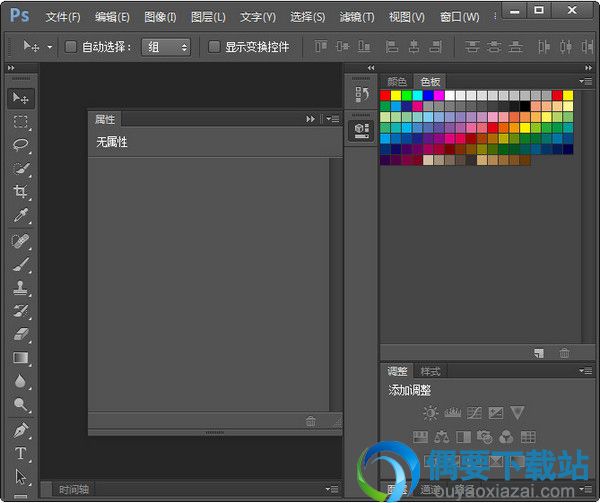This screenshot has width=600, height=503.
Task: Pick the black swatch in Swatches
Action: [525, 106]
